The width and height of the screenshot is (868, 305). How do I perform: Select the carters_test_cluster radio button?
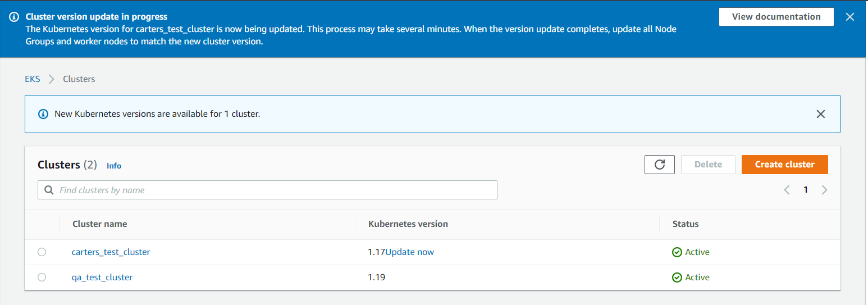point(42,252)
